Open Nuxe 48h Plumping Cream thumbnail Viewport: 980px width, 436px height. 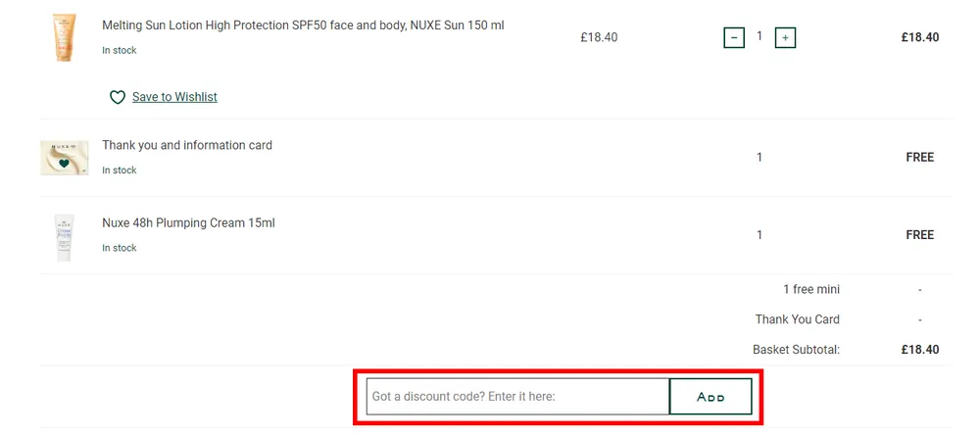65,237
